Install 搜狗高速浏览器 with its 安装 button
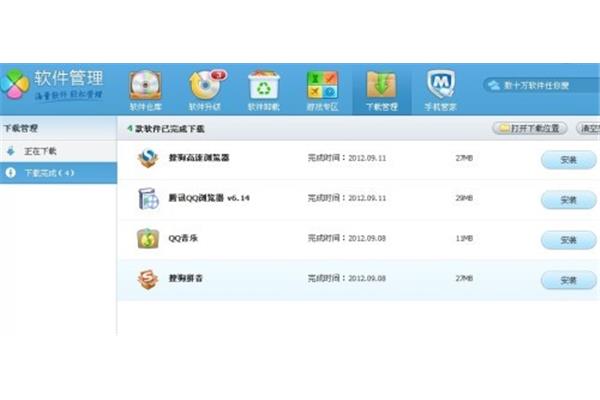The height and width of the screenshot is (400, 600). pos(568,160)
